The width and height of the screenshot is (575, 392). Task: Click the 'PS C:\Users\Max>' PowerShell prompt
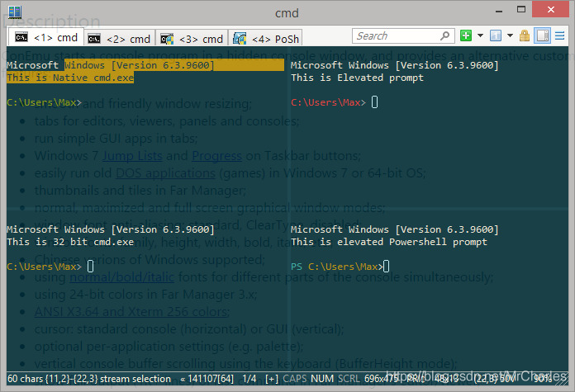336,267
